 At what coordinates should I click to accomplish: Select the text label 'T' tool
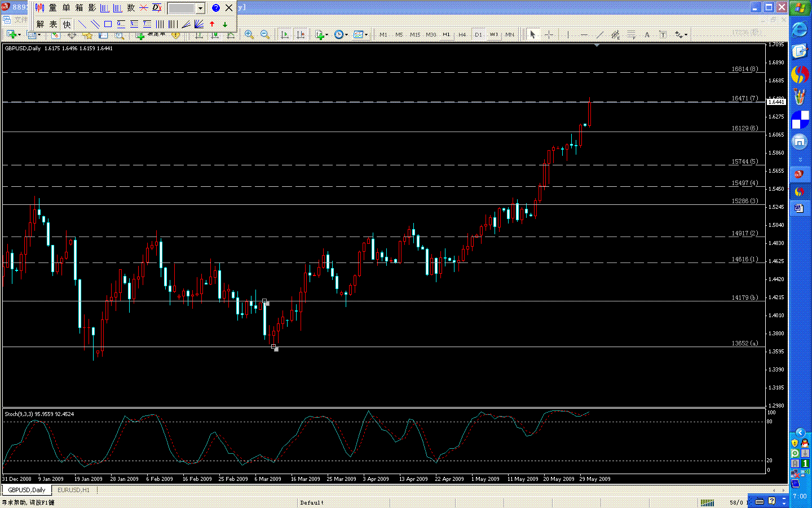663,35
